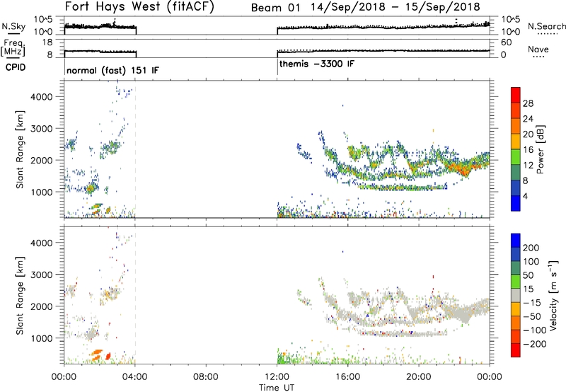Click the 'N.Sky' axis label
The image size is (566, 392).
[13, 26]
